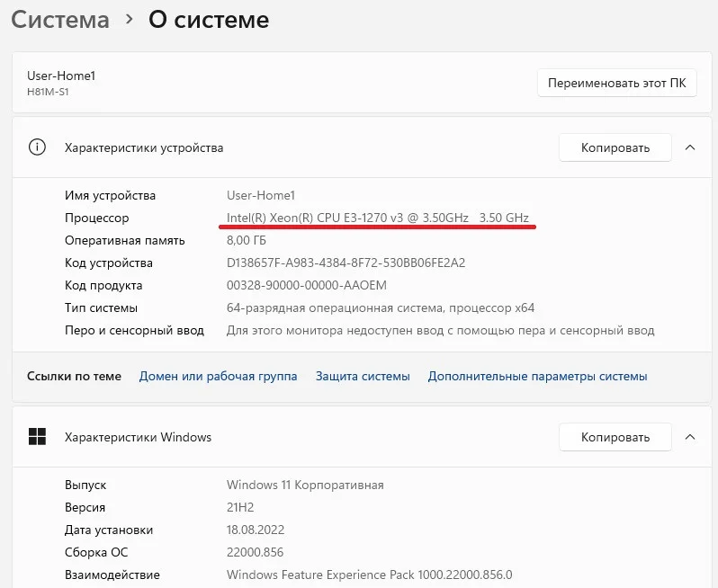
Task: Select product ID 00328-90000-00000-AAOEM
Action: pos(306,285)
